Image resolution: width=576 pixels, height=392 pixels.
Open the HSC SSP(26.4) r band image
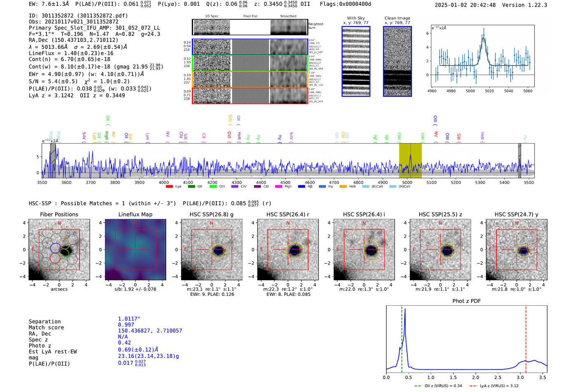pyautogui.click(x=288, y=250)
